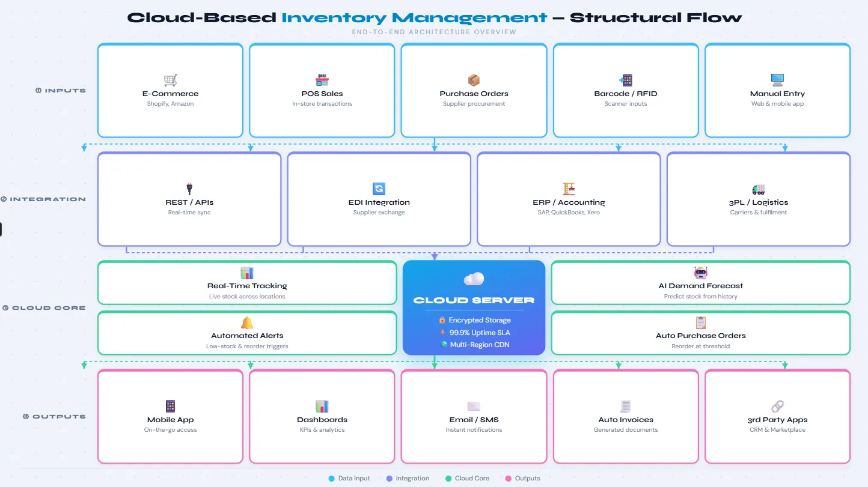Viewport: 868px width, 487px height.
Task: Select the AI Demand Forecast robot icon
Action: 701,271
